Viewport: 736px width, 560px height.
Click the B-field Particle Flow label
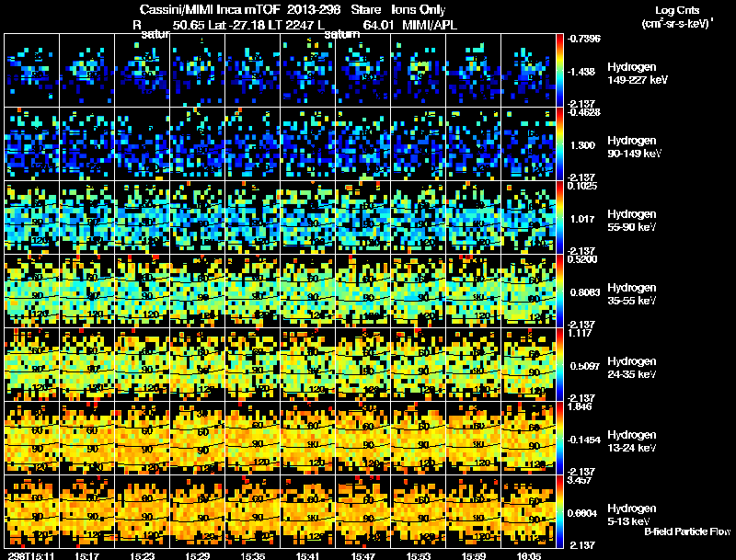[687, 531]
